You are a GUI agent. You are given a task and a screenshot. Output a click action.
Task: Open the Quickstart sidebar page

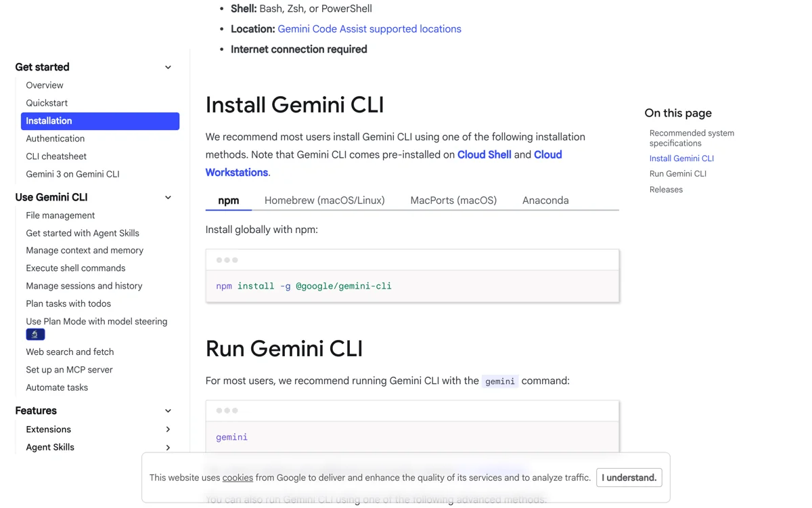(x=47, y=103)
